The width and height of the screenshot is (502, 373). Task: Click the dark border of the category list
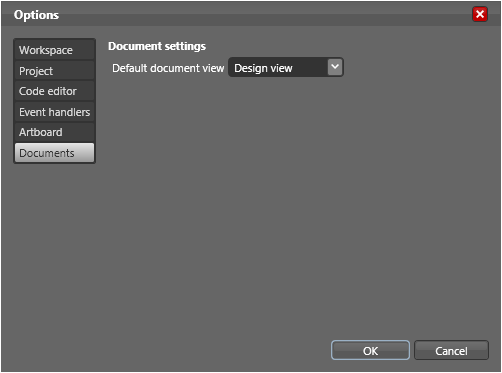[14, 100]
